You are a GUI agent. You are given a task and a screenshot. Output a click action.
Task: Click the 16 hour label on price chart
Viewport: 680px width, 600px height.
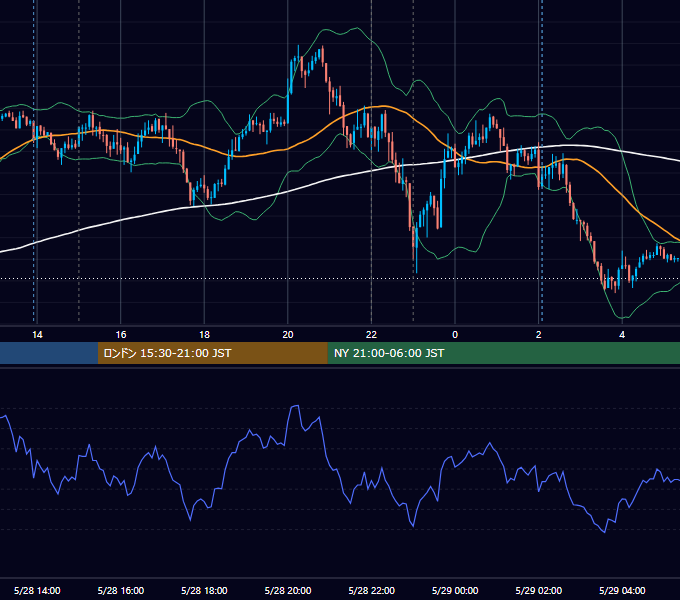[x=121, y=335]
